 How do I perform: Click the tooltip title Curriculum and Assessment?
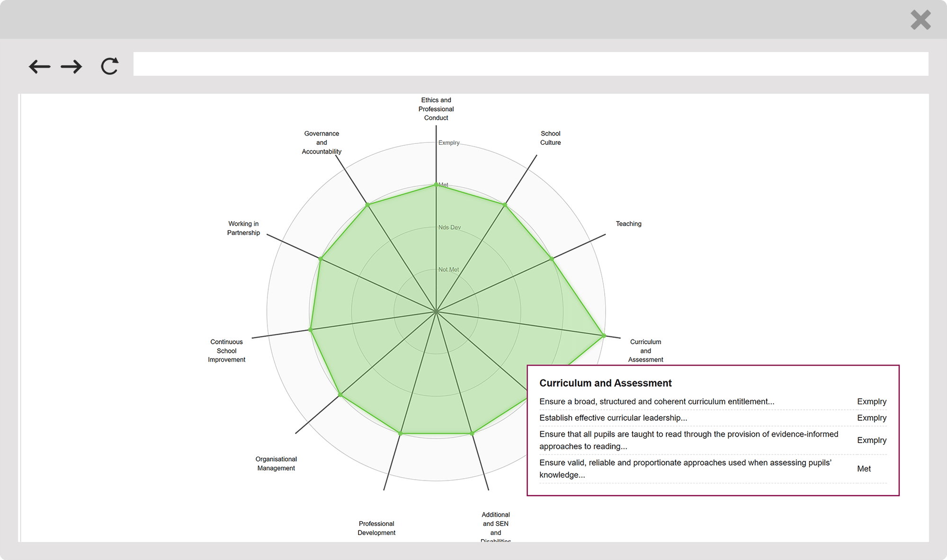click(606, 383)
